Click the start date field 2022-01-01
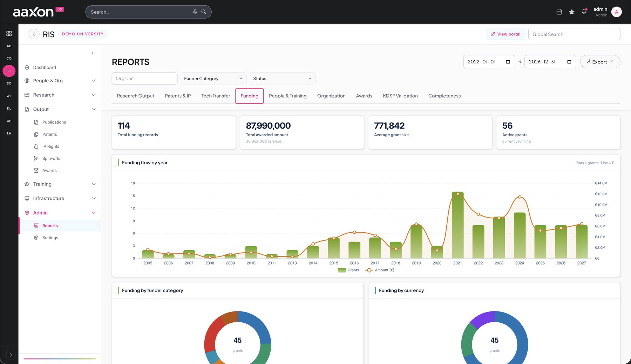The height and width of the screenshot is (364, 631). click(489, 62)
